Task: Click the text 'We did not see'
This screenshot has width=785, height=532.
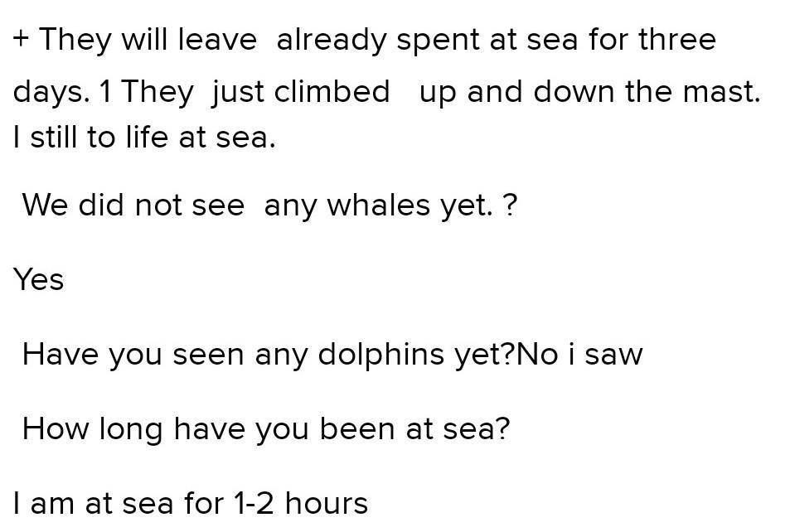Action: point(133,205)
